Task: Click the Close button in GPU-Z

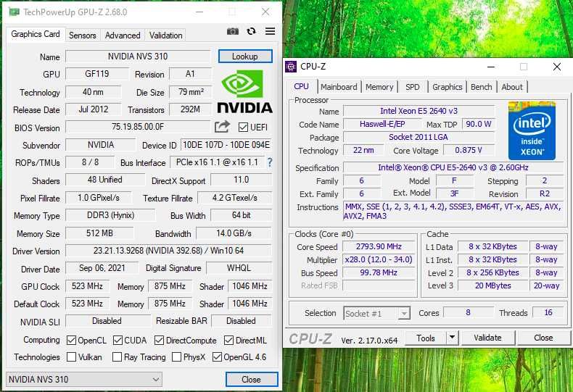Action: pos(252,379)
